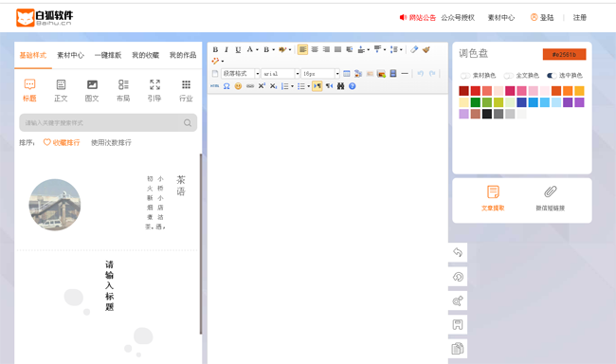Align text to the right
The image size is (616, 364).
326,49
